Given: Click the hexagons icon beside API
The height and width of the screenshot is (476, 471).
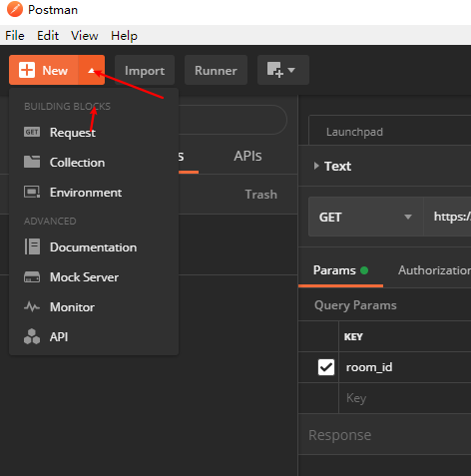Looking at the screenshot, I should 32,336.
